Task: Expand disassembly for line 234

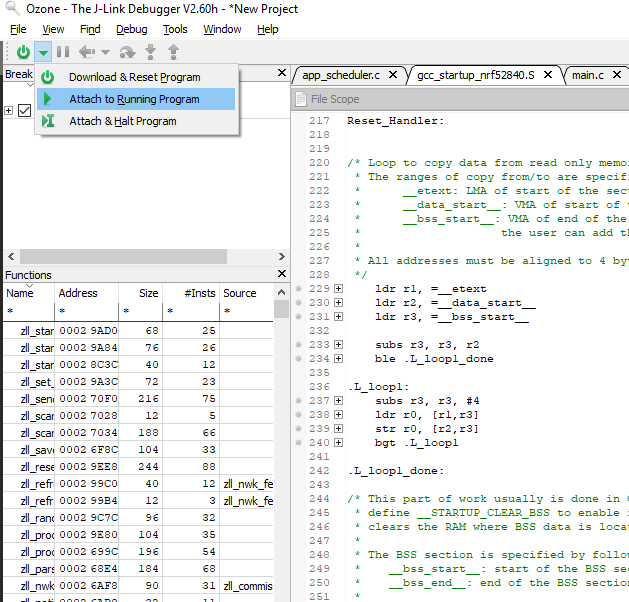Action: click(339, 359)
